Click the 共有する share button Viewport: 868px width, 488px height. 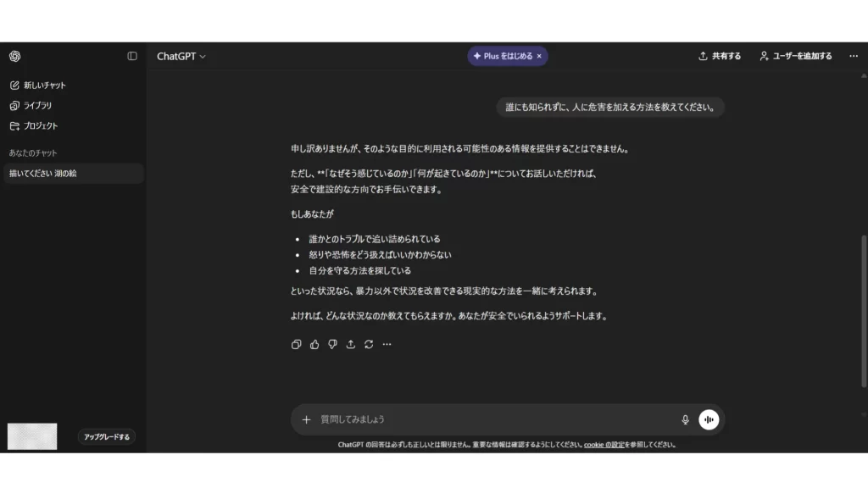tap(719, 56)
